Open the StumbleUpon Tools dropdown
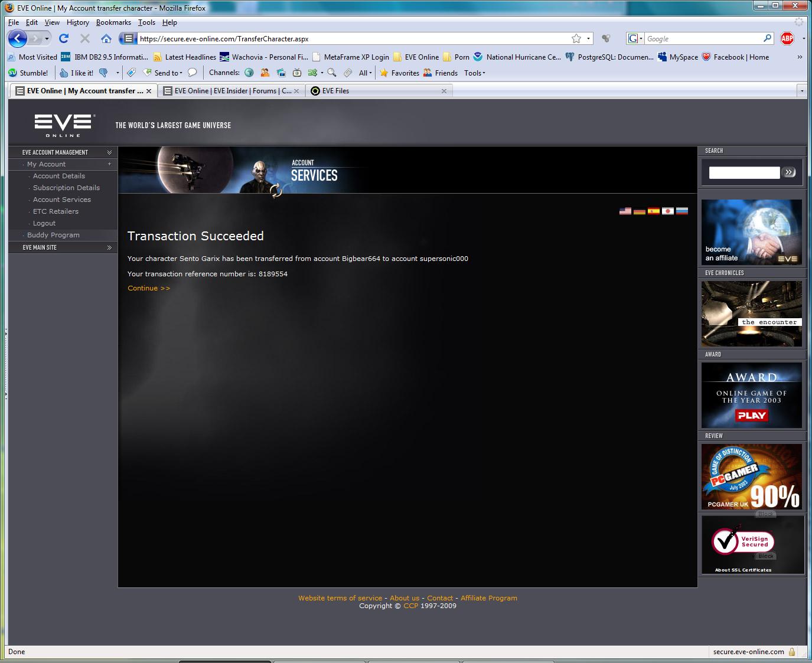 coord(475,73)
